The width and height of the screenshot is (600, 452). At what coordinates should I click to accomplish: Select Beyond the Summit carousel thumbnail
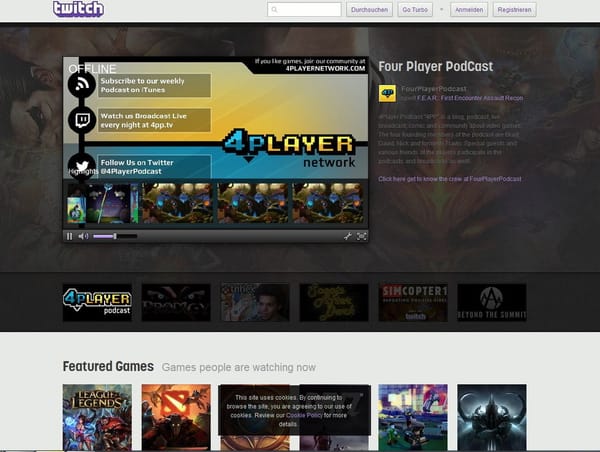(492, 302)
